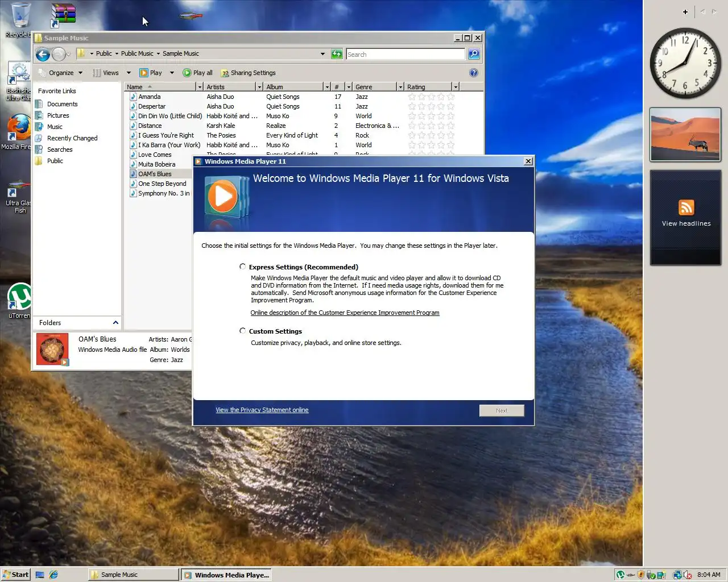Select the Symphony No. 3 file
Image resolution: width=728 pixels, height=582 pixels.
pyautogui.click(x=164, y=193)
